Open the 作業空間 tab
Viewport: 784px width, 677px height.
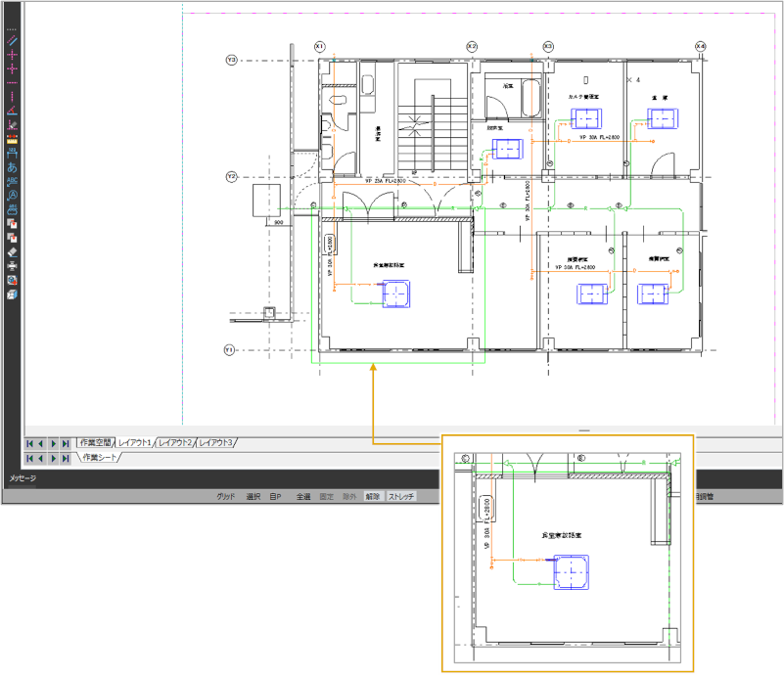pyautogui.click(x=95, y=443)
